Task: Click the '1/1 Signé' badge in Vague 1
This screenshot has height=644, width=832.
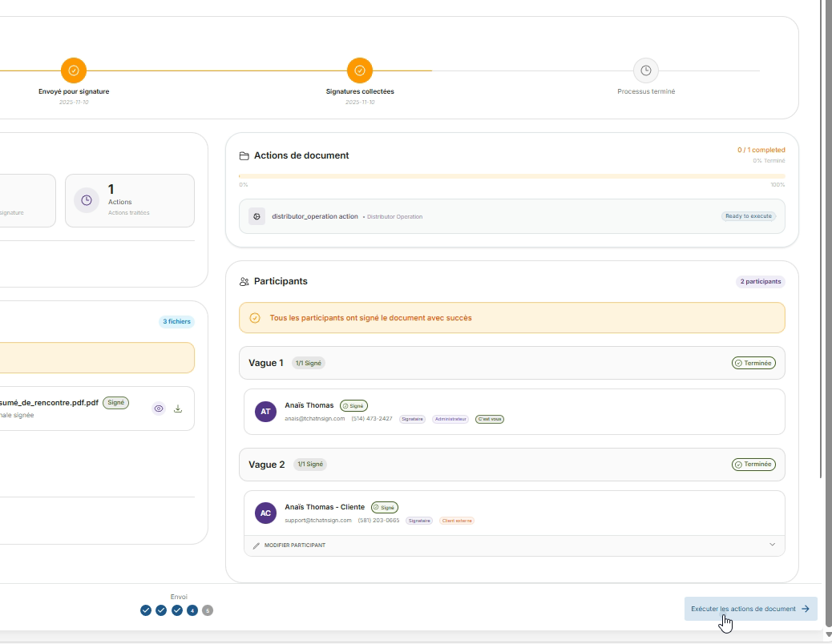Action: pos(309,363)
